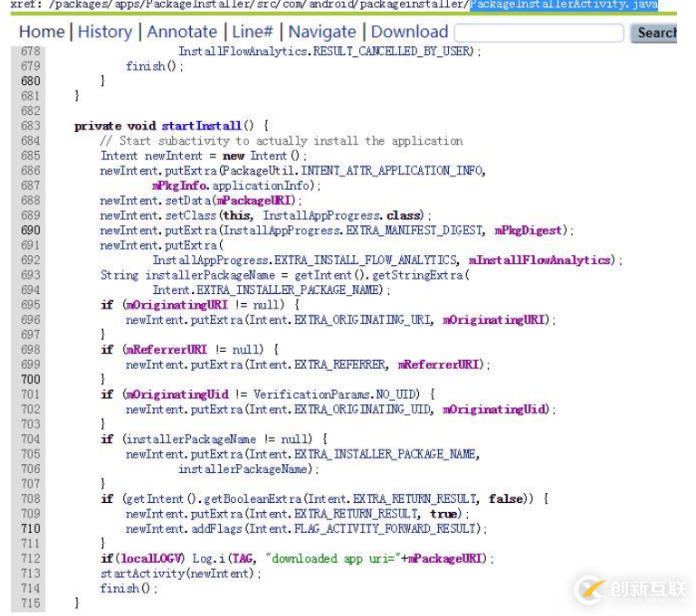Screen dimensions: 696x616
Task: Click the 创新互联 watermark logo icon
Action: [591, 588]
